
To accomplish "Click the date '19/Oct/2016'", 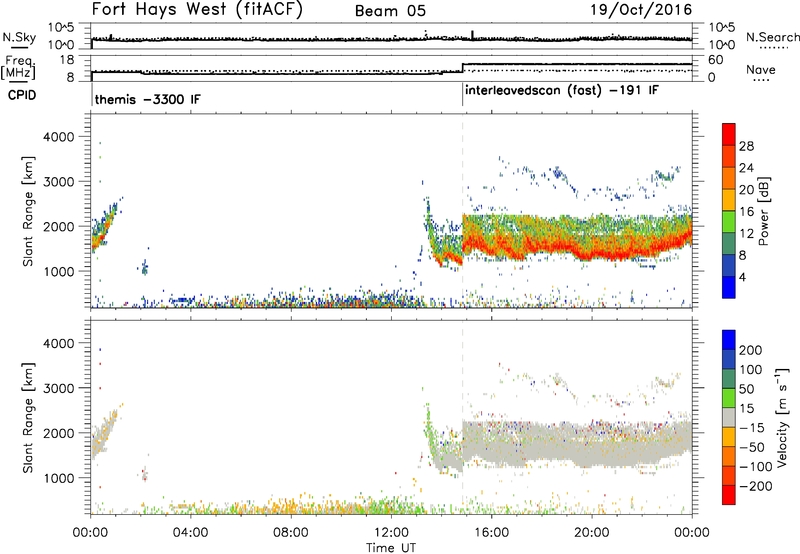I will coord(641,10).
